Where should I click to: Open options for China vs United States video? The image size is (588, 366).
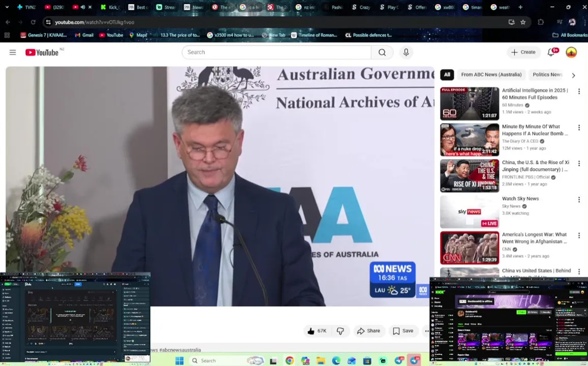point(579,271)
